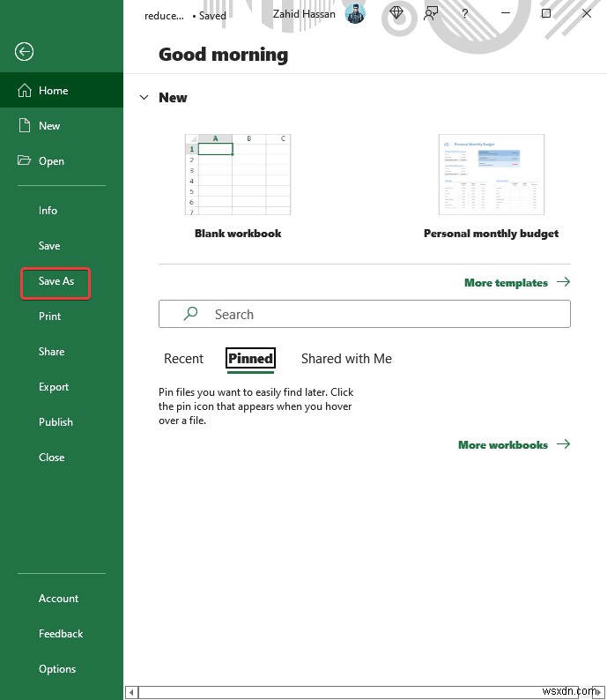
Task: Follow the More workbooks link
Action: pyautogui.click(x=514, y=445)
